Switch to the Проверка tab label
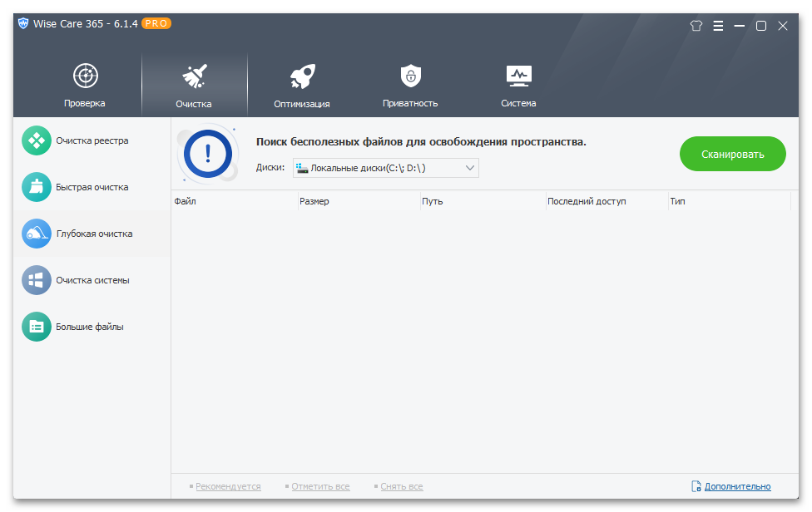Viewport: 812px width, 512px height. click(x=84, y=103)
